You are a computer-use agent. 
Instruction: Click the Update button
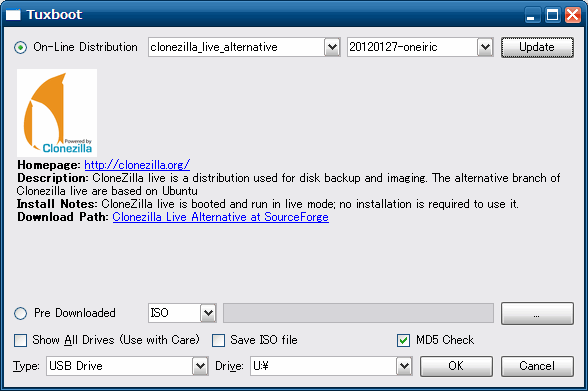pyautogui.click(x=537, y=47)
